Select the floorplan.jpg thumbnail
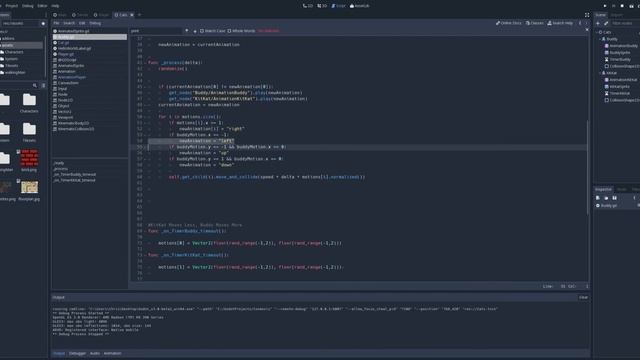This screenshot has height=360, width=640. coord(29,187)
